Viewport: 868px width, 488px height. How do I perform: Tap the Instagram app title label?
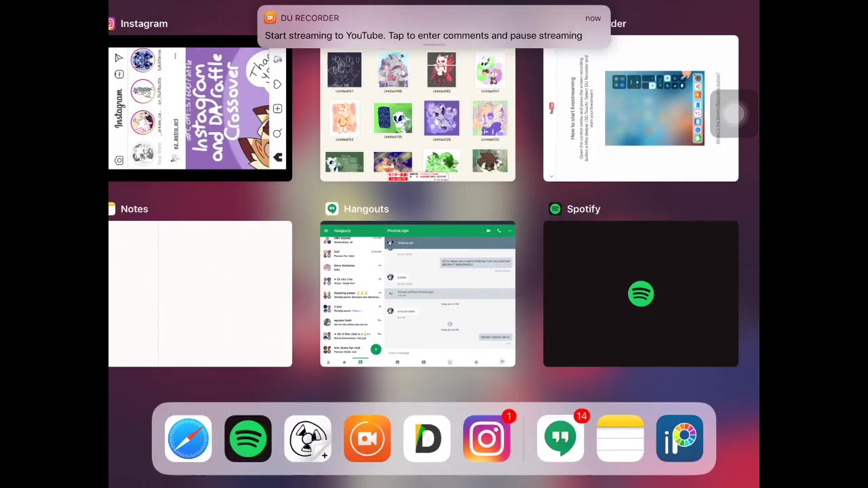click(144, 24)
